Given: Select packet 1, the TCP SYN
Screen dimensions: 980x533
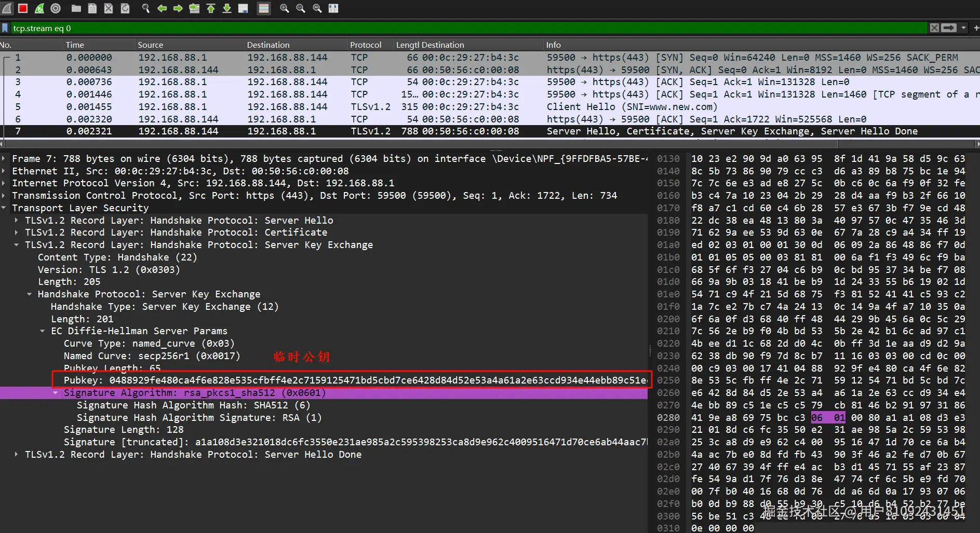Looking at the screenshot, I should [490, 58].
